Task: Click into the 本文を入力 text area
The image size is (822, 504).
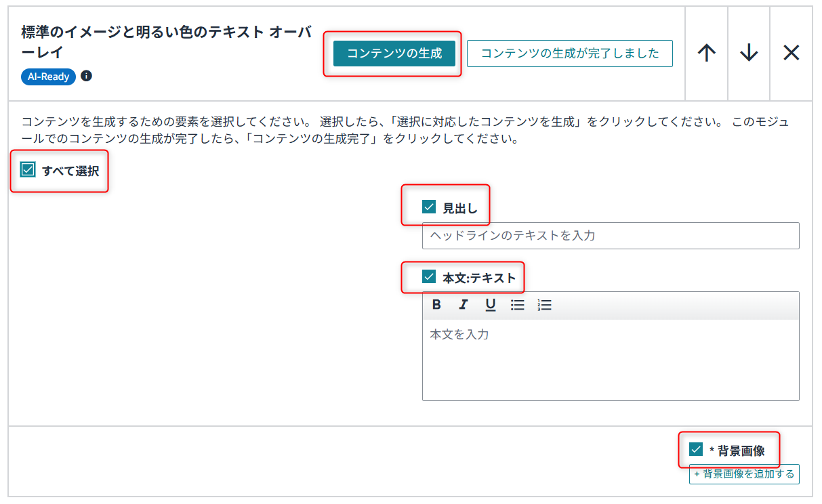Action: click(610, 359)
